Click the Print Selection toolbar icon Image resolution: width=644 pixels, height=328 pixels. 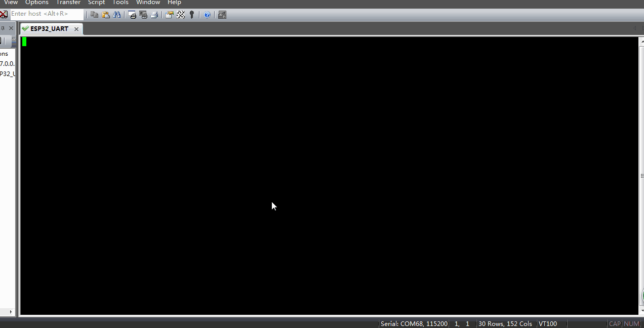click(143, 15)
